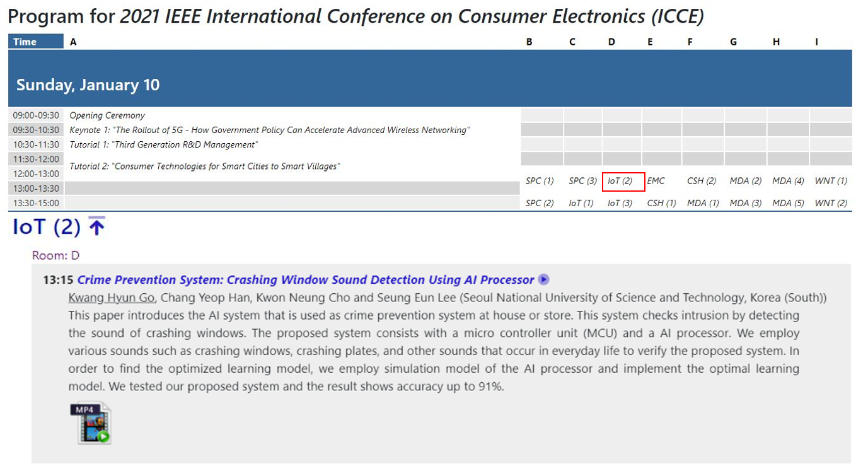This screenshot has width=868, height=466.
Task: Open the Crime Prevention System paper title
Action: pyautogui.click(x=305, y=279)
